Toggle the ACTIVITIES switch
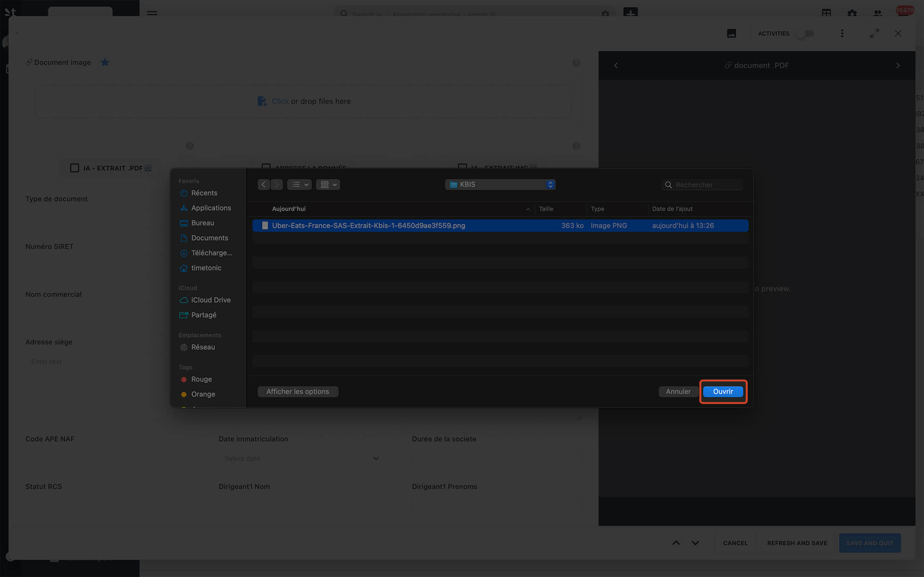The image size is (924, 577). (x=805, y=33)
